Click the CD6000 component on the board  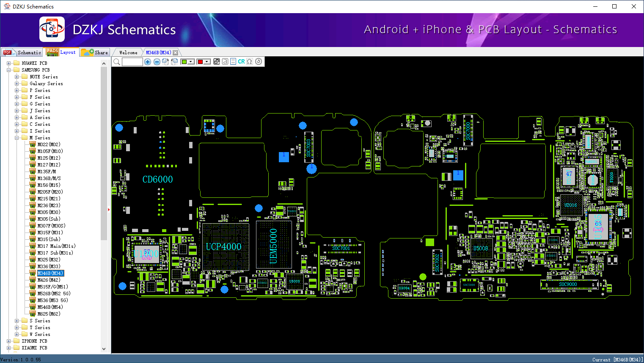pyautogui.click(x=158, y=180)
